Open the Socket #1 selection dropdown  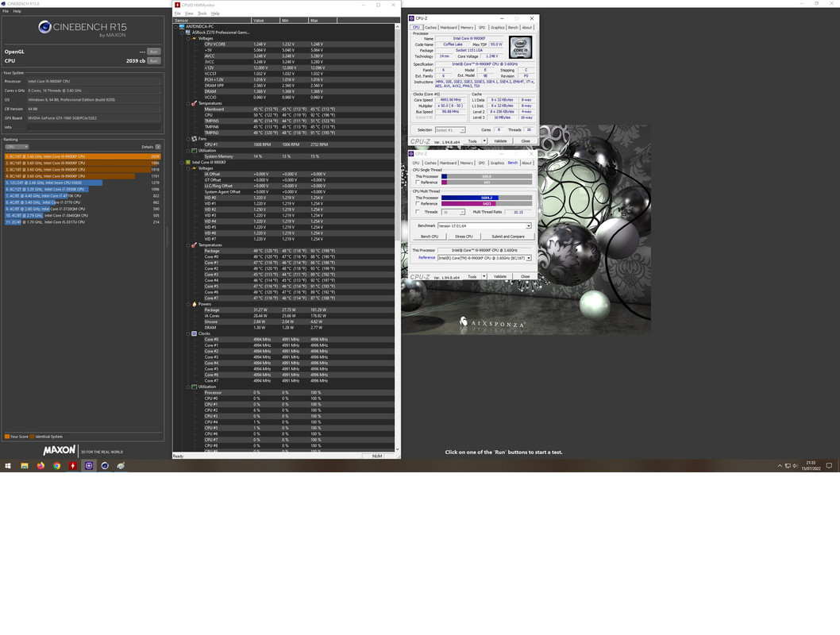450,130
